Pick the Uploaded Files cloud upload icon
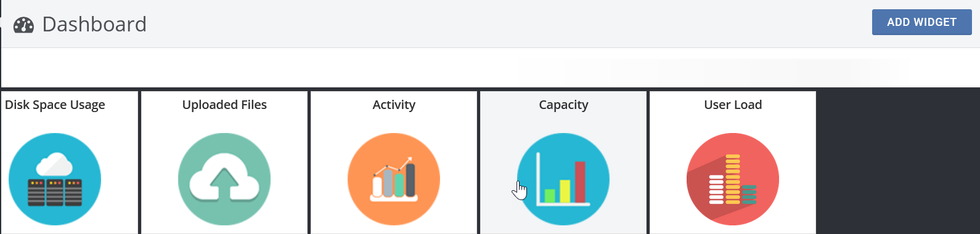This screenshot has width=980, height=234. tap(224, 179)
